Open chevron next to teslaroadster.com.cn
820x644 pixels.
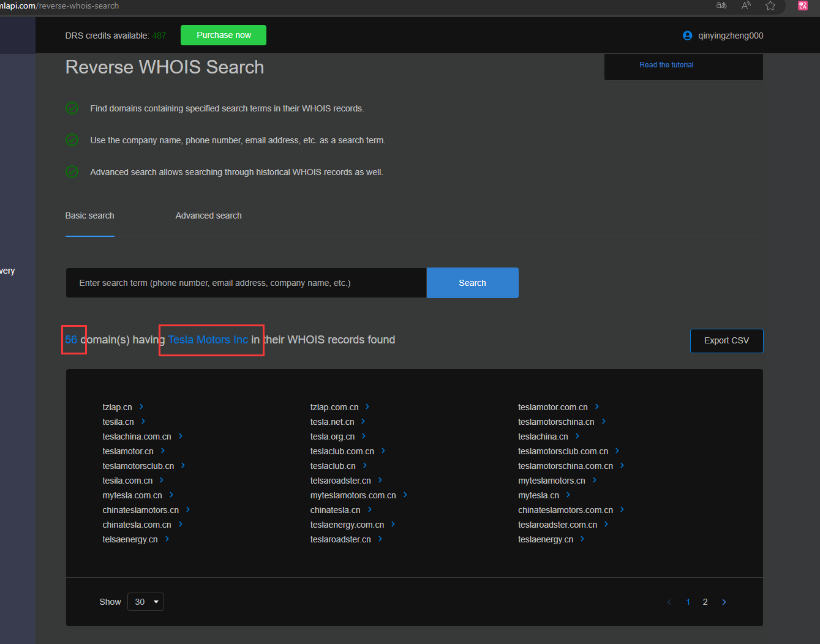pos(606,524)
